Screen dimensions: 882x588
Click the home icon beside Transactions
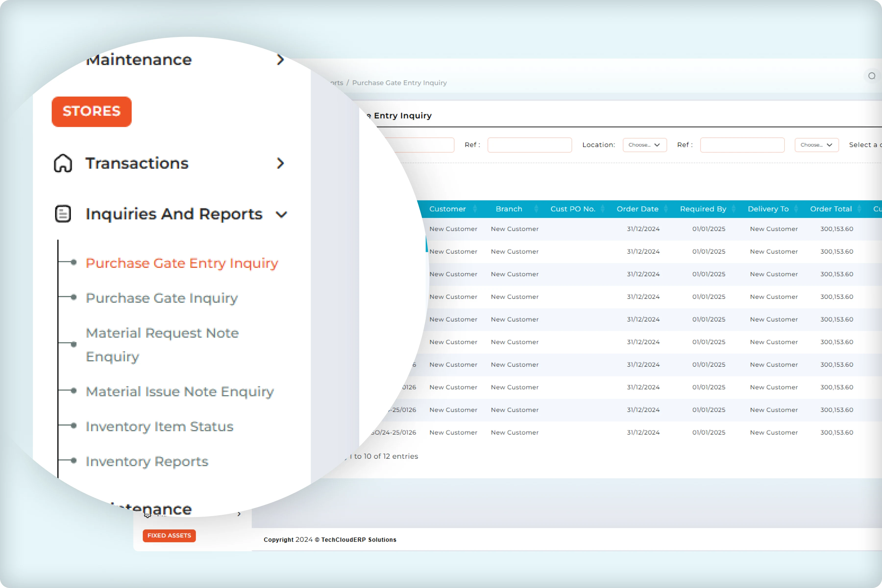63,163
